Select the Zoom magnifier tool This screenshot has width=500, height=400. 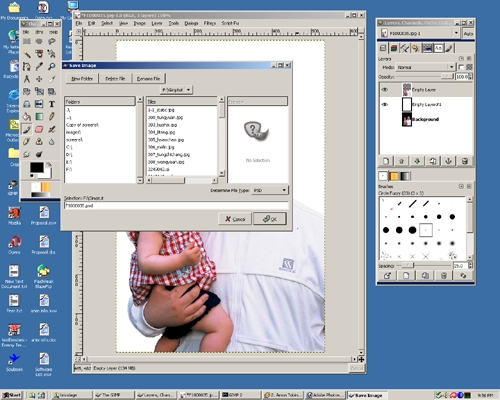pos(51,66)
